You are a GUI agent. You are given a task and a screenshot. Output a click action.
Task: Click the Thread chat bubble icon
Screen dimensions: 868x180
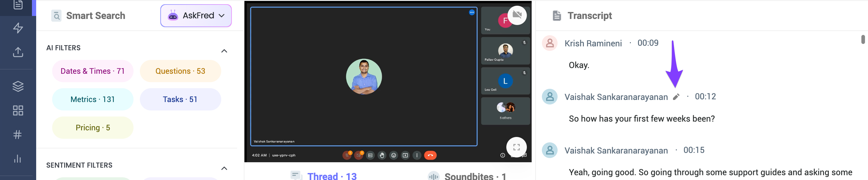pyautogui.click(x=296, y=175)
